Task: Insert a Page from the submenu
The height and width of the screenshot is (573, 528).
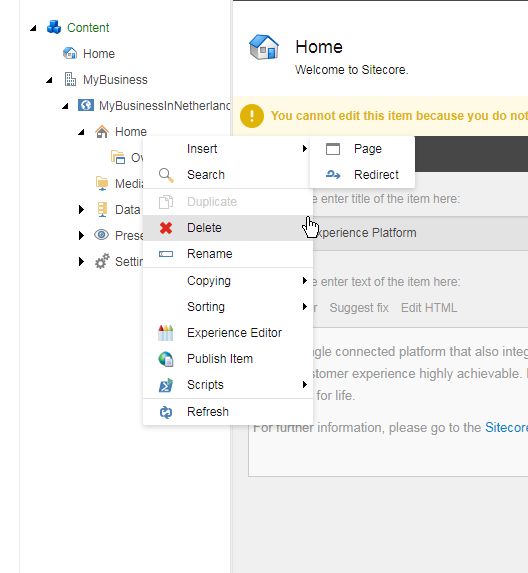Action: click(362, 149)
